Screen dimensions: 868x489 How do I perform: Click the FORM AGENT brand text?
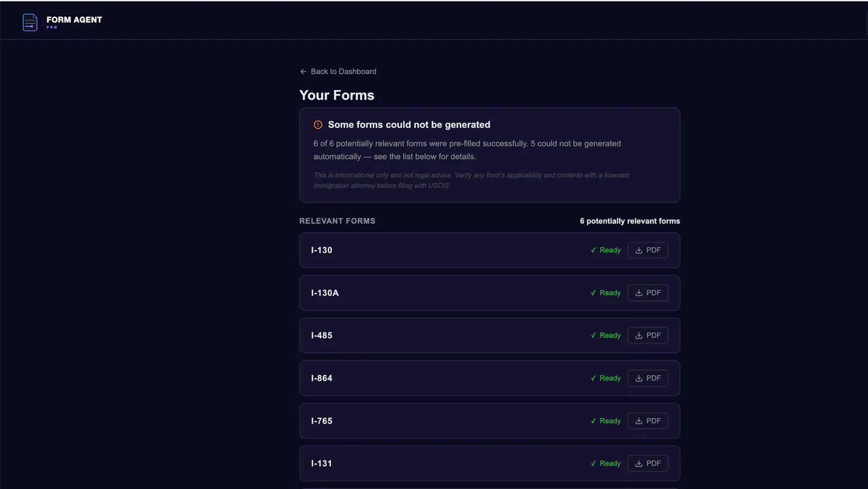pos(74,20)
